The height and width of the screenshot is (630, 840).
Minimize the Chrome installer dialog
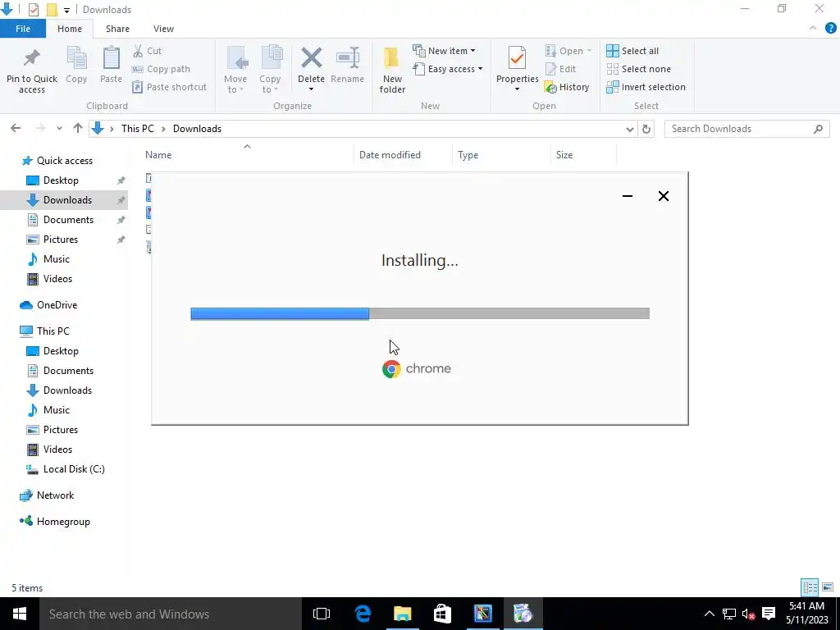[x=628, y=196]
